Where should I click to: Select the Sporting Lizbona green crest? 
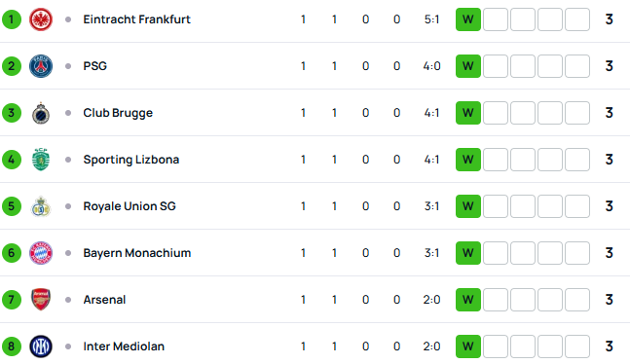(x=41, y=160)
